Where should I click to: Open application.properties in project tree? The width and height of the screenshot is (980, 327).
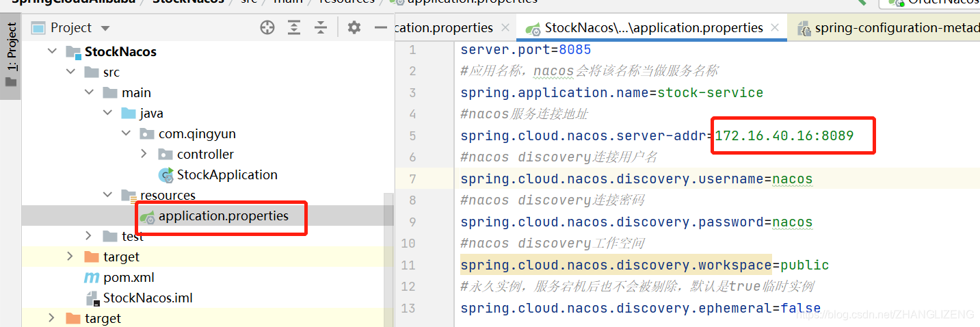[x=223, y=216]
